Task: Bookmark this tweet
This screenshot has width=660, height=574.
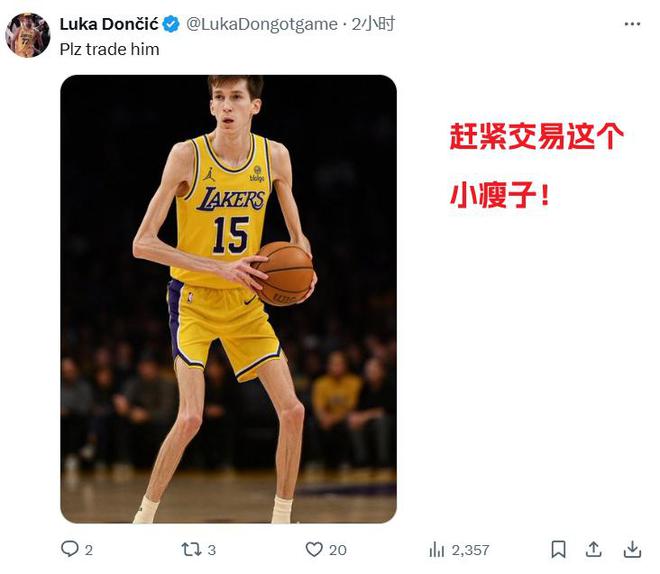Action: point(558,549)
